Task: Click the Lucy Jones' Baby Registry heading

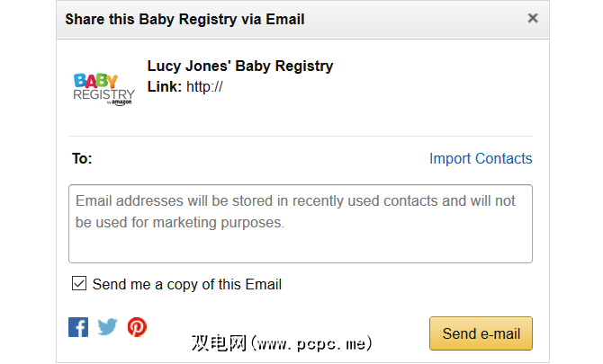Action: pyautogui.click(x=239, y=66)
